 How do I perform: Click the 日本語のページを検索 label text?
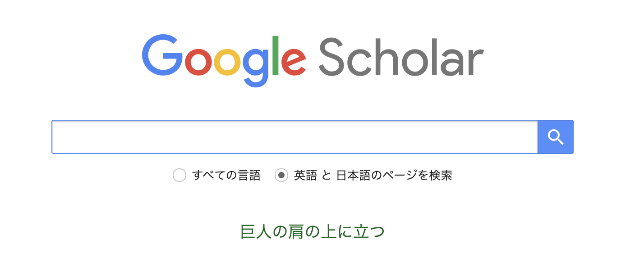coord(394,175)
